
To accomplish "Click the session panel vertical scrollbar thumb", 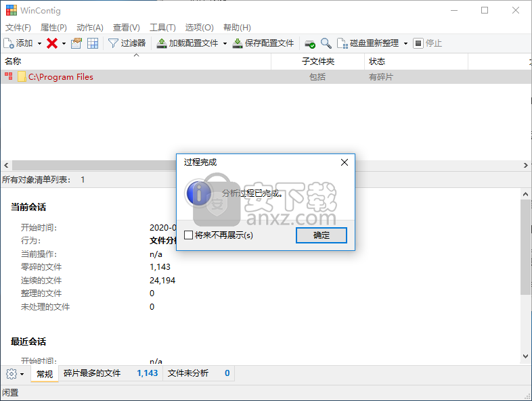I will [x=525, y=247].
